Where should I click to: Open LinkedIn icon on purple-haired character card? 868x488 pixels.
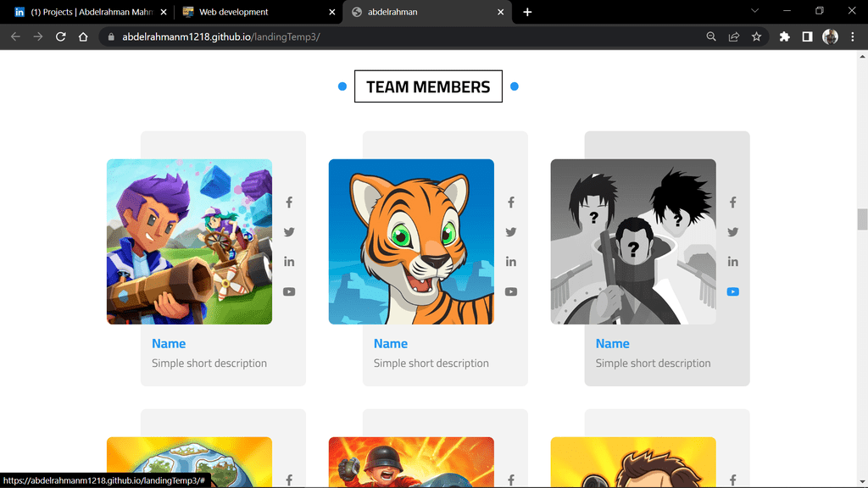(x=289, y=262)
